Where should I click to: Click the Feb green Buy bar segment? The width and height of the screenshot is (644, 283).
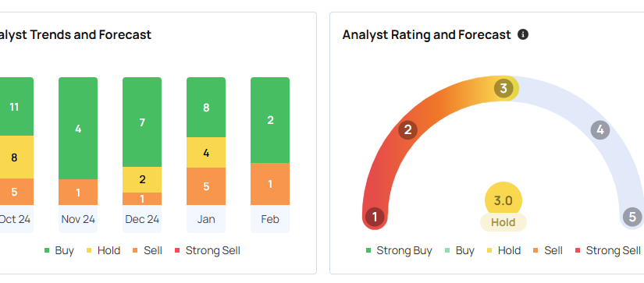tap(270, 120)
